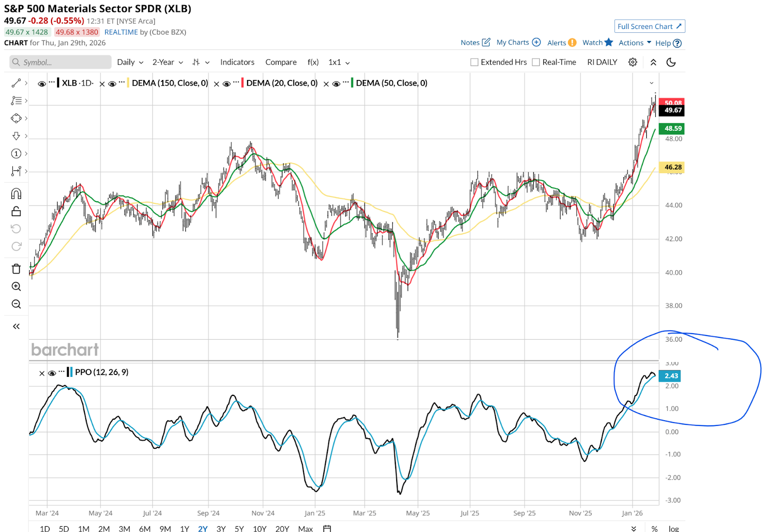Zoom out with the magnifier minus icon
The height and width of the screenshot is (532, 762).
click(x=16, y=304)
